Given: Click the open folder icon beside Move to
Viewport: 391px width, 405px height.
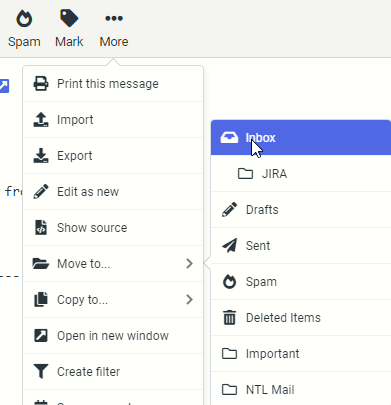Looking at the screenshot, I should coord(41,264).
